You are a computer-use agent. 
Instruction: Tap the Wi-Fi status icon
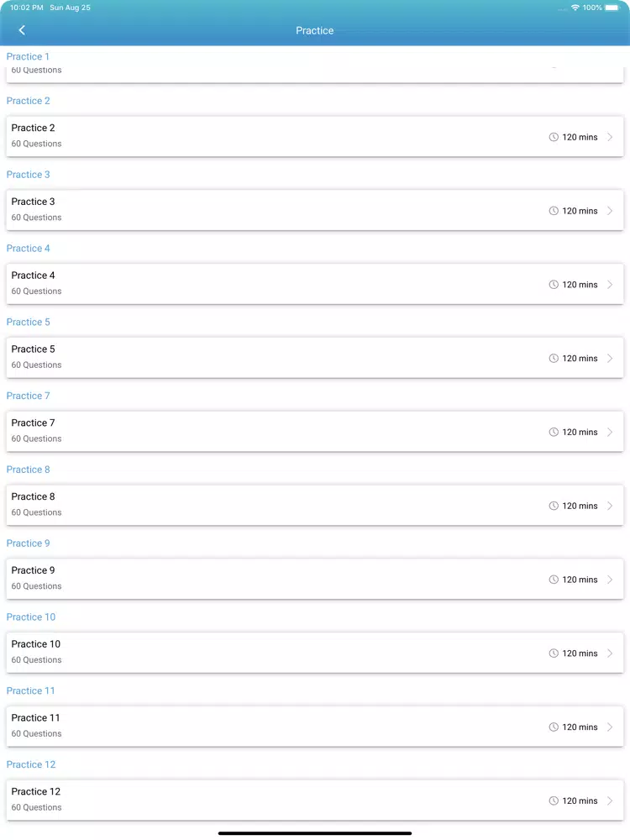pyautogui.click(x=575, y=8)
